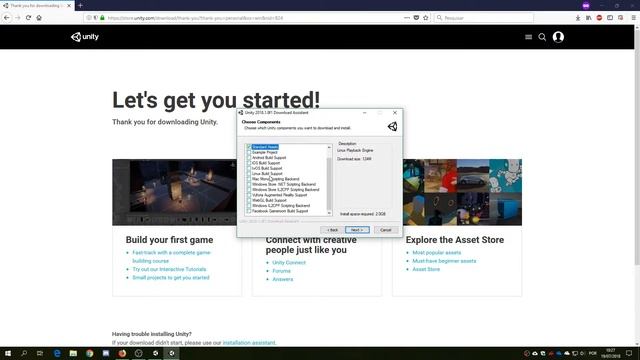Check Vuforia Augmented Reality Support
This screenshot has width=640, height=360.
pyautogui.click(x=249, y=195)
